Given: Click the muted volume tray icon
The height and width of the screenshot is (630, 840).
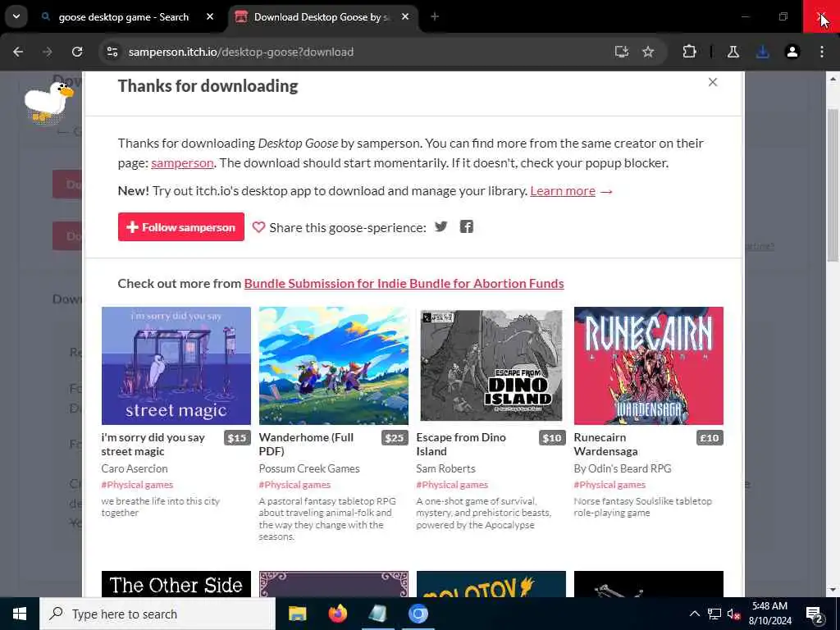Looking at the screenshot, I should click(x=734, y=614).
